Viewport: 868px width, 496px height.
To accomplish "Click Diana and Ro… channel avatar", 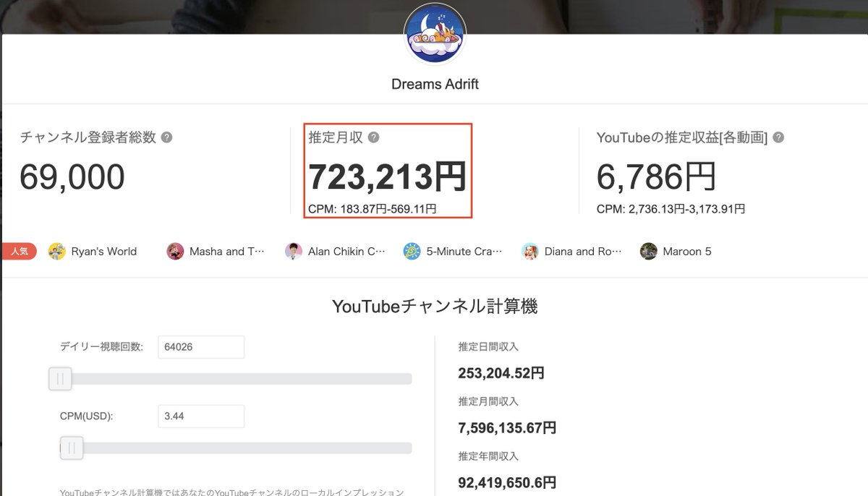I will pyautogui.click(x=530, y=252).
